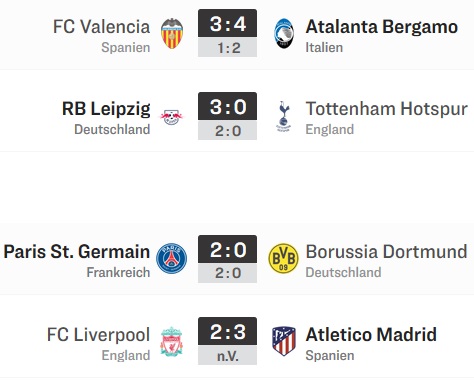This screenshot has height=380, width=474.
Task: Click the RB Leipzig club logo
Action: click(172, 117)
